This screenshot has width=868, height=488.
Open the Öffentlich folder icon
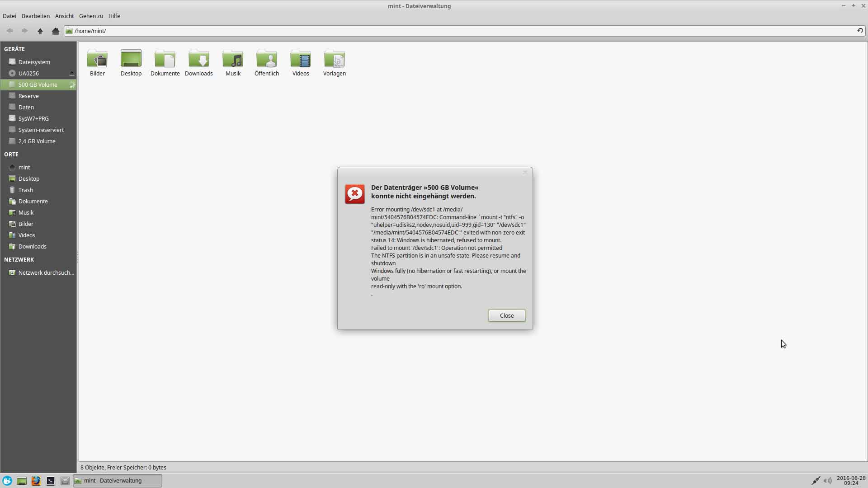coord(266,59)
